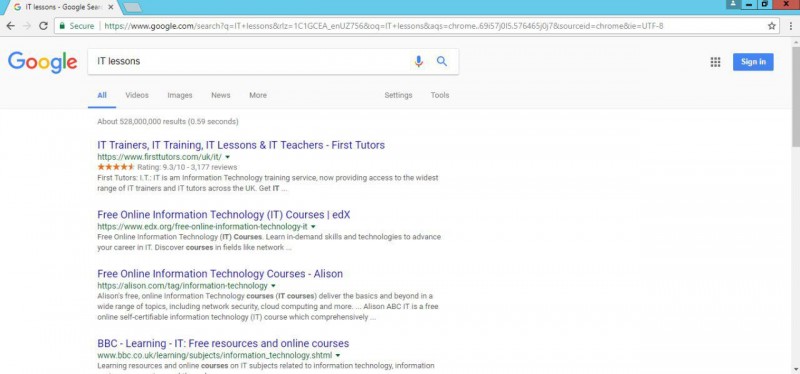Reload the page with refresh icon
This screenshot has height=374, width=800.
tap(43, 26)
